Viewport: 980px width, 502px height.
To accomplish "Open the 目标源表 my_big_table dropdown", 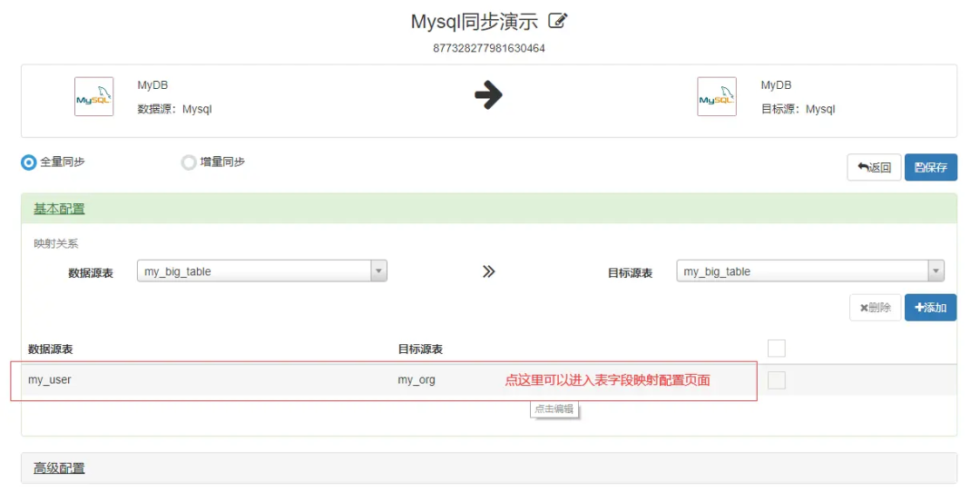I will (809, 271).
